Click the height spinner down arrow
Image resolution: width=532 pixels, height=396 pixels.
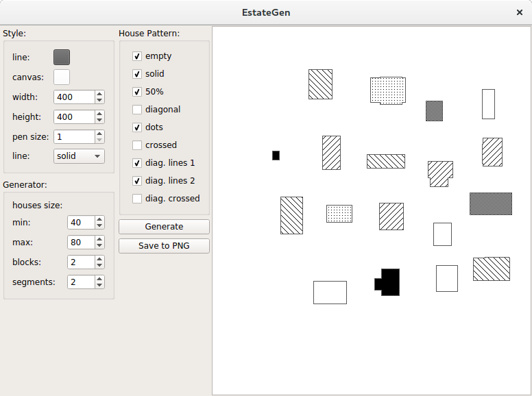100,121
